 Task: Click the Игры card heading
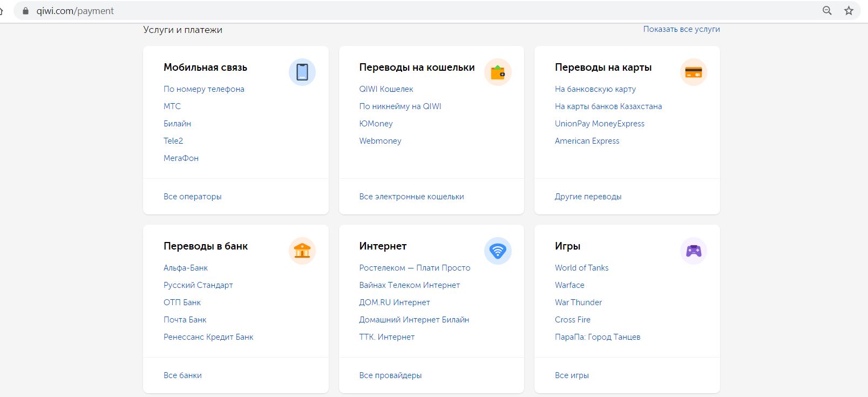point(567,246)
